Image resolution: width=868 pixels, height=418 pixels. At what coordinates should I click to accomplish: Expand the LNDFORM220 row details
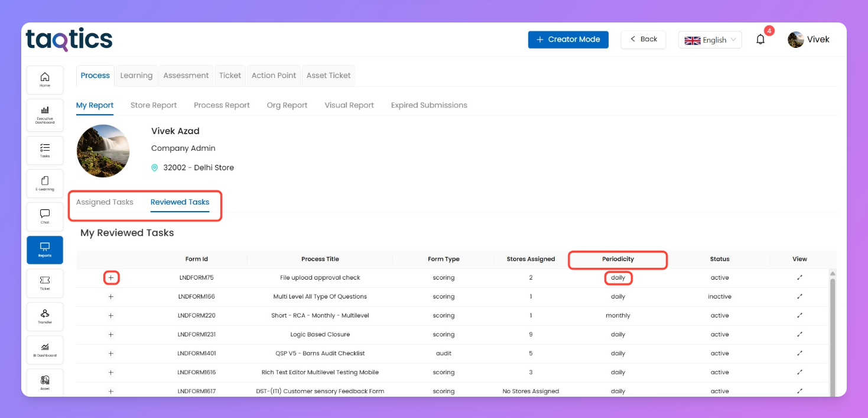click(x=111, y=316)
